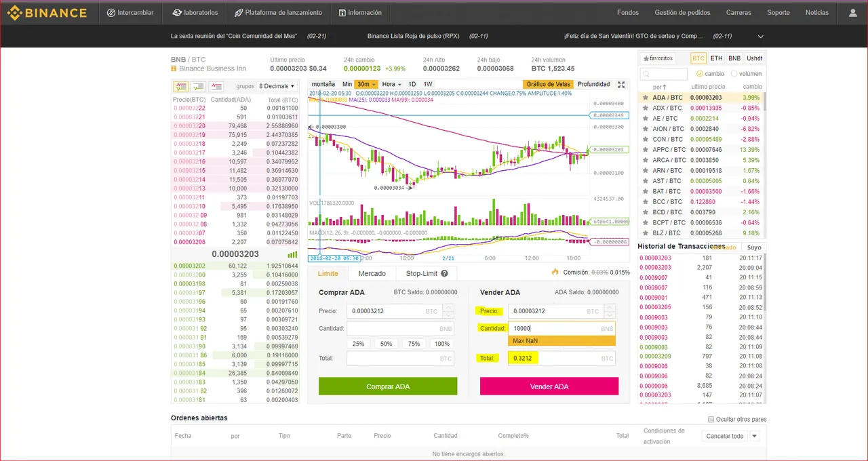This screenshot has height=461, width=868.
Task: Show buy orders only in order book
Action: 199,86
